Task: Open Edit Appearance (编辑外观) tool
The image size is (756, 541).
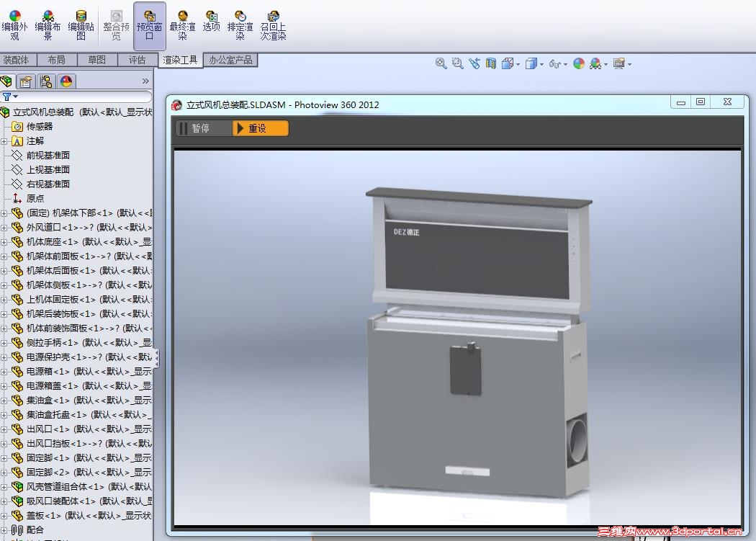Action: [x=14, y=26]
